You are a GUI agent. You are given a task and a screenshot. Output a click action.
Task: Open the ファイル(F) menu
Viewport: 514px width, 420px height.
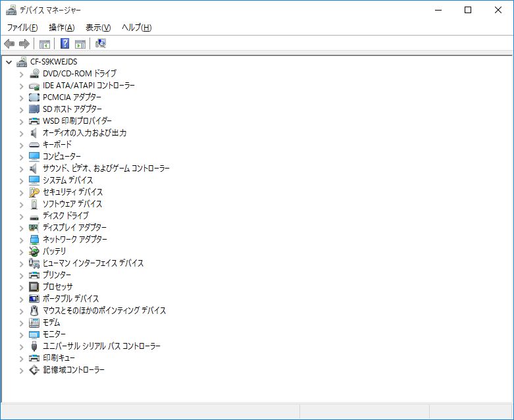pyautogui.click(x=22, y=28)
